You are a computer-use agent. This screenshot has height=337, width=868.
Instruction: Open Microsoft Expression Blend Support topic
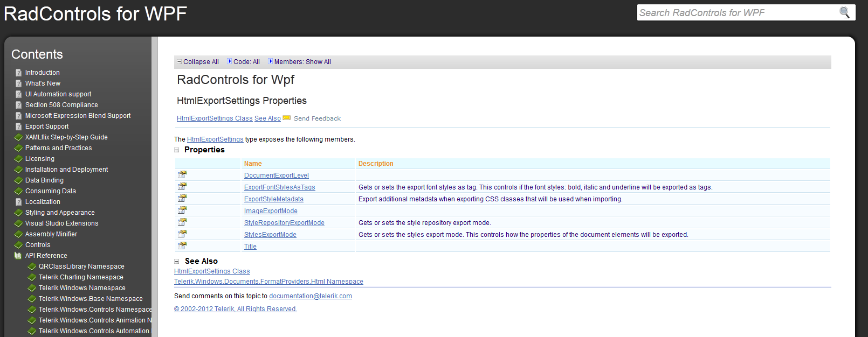click(78, 116)
